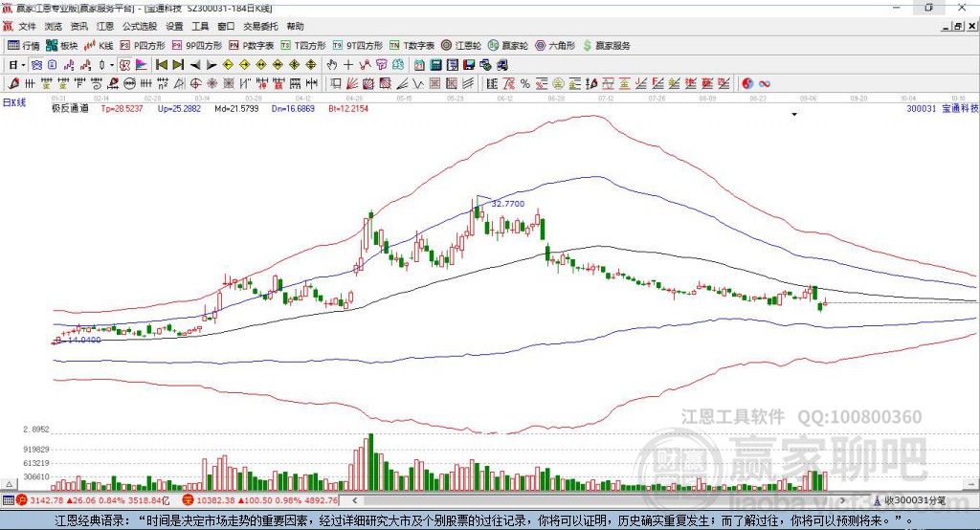
Task: Select the percent % retracement tool
Action: click(525, 83)
